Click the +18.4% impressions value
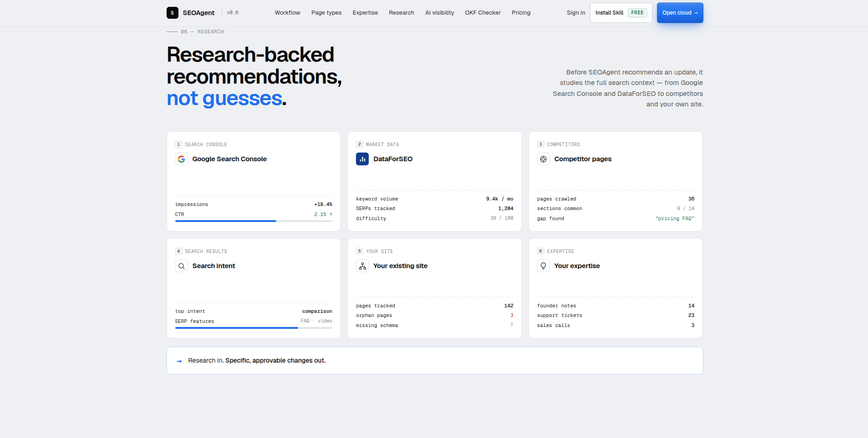Viewport: 868px width, 438px height. 323,205
